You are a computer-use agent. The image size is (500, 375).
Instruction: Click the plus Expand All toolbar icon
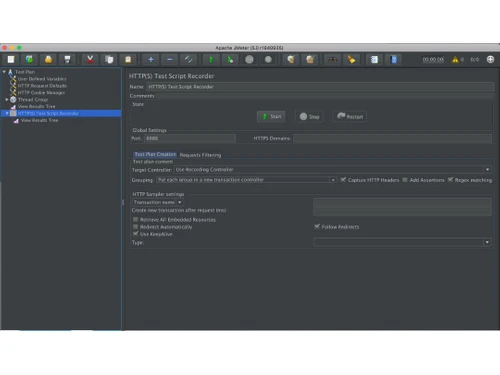[151, 60]
